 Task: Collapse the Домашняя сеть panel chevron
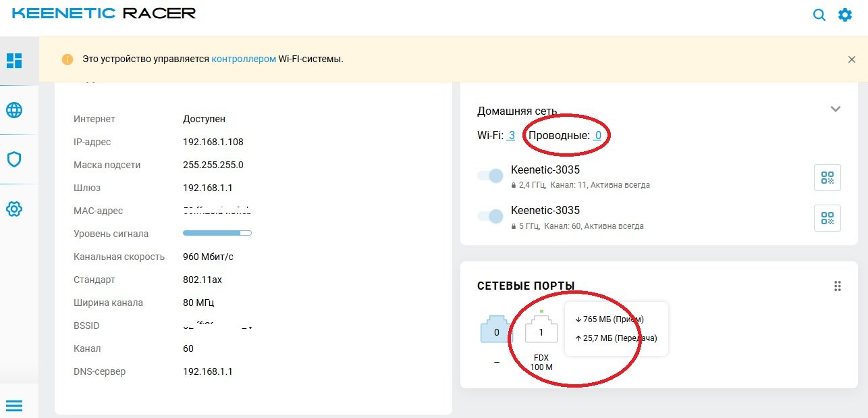(x=836, y=109)
